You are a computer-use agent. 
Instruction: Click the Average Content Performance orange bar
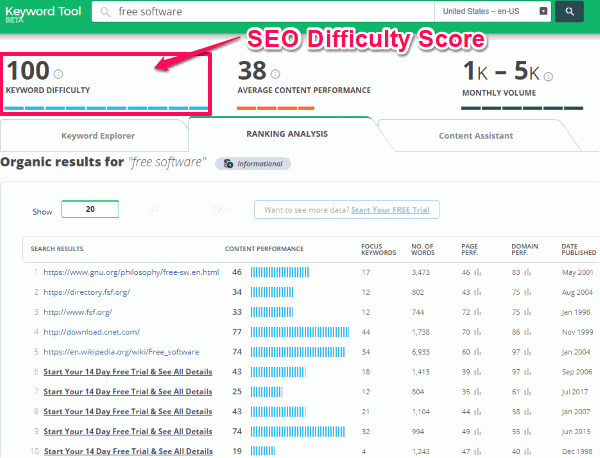point(276,108)
